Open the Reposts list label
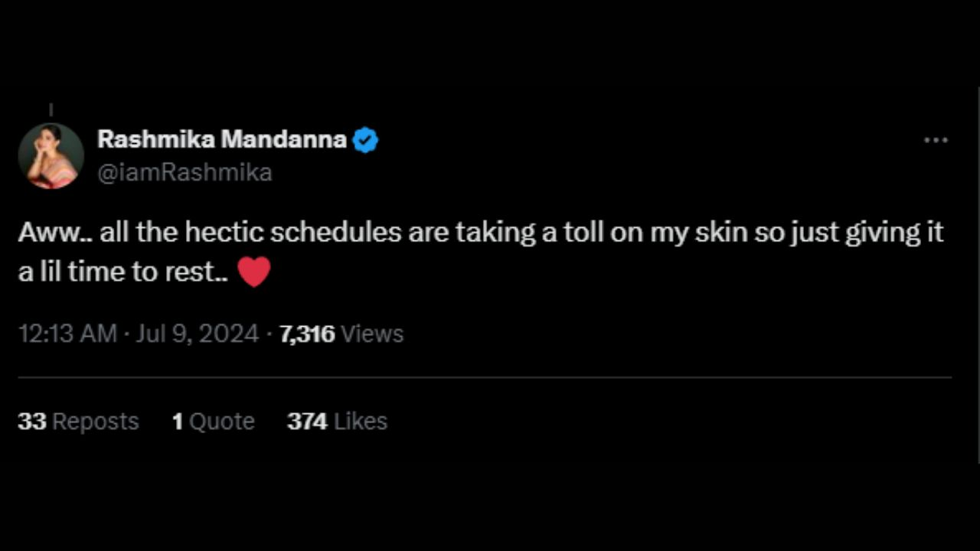 coord(96,421)
